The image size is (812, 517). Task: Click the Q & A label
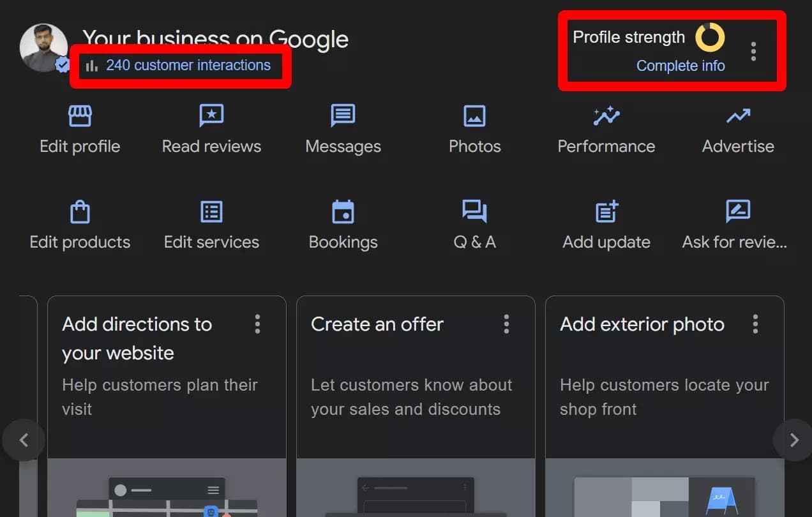coord(474,242)
